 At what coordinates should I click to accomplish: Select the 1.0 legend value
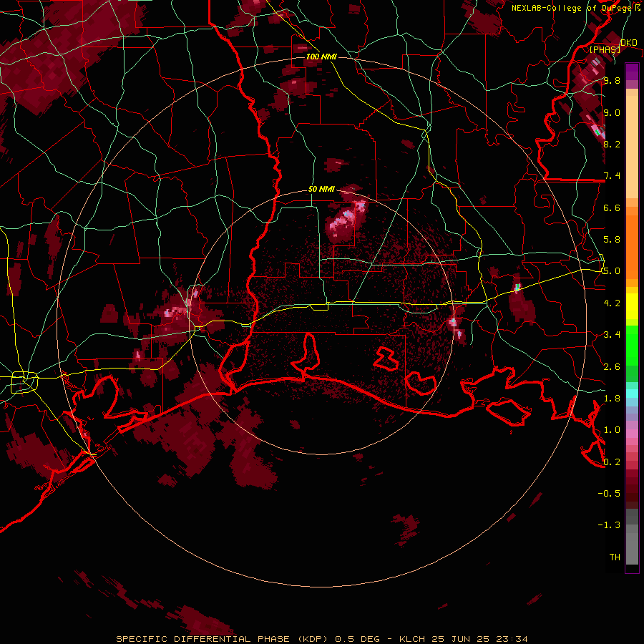pyautogui.click(x=612, y=429)
